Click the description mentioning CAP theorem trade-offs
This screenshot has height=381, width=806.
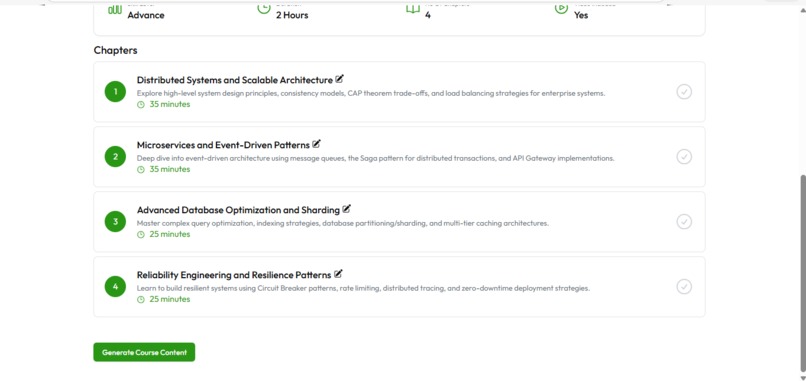tap(371, 94)
